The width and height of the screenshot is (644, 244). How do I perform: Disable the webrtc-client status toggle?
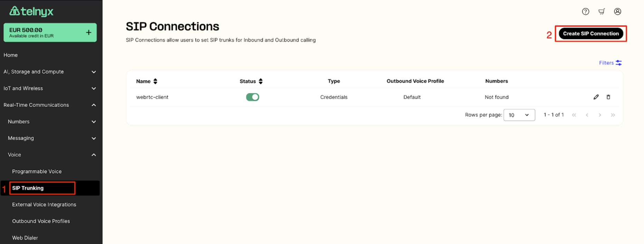pos(253,97)
